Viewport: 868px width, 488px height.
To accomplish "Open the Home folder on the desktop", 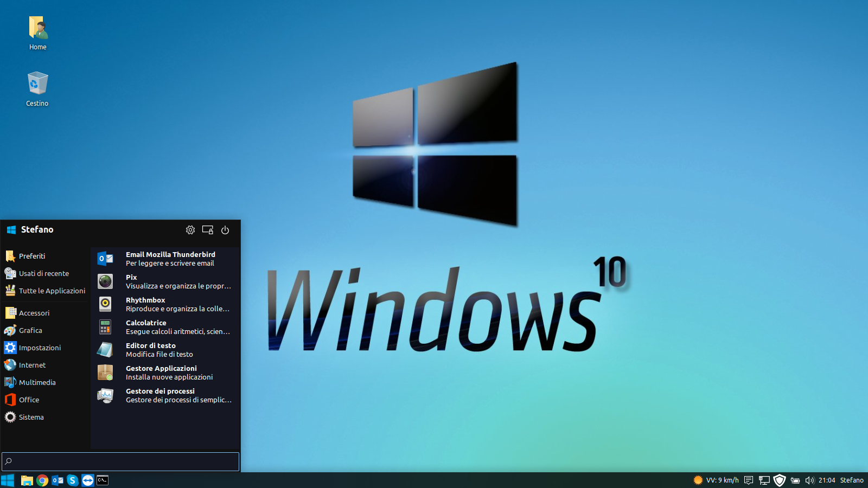I will [38, 33].
